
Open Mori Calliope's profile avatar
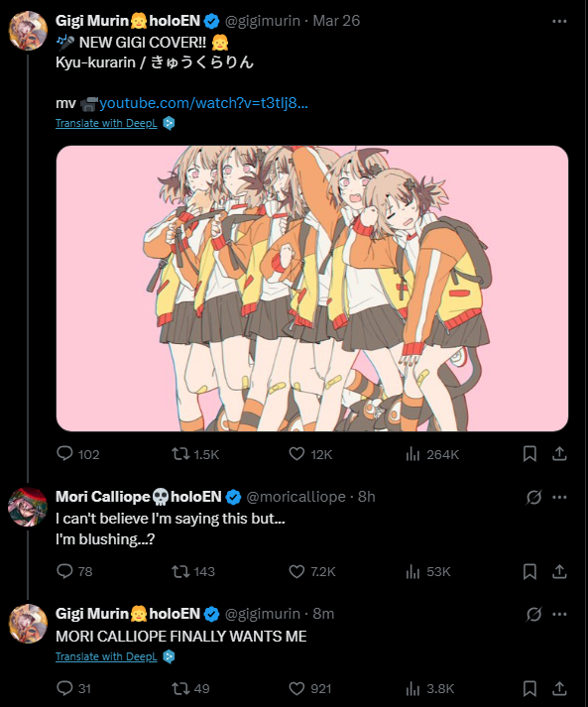[x=28, y=507]
